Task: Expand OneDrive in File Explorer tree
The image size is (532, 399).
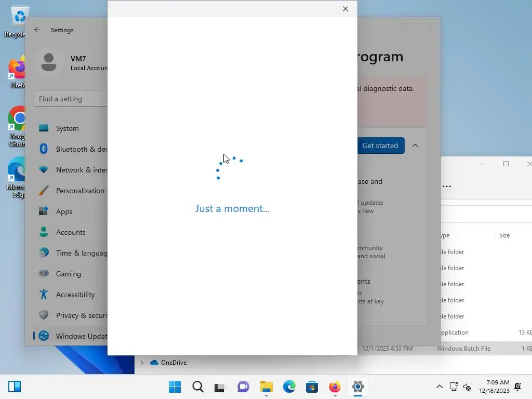Action: pos(142,362)
